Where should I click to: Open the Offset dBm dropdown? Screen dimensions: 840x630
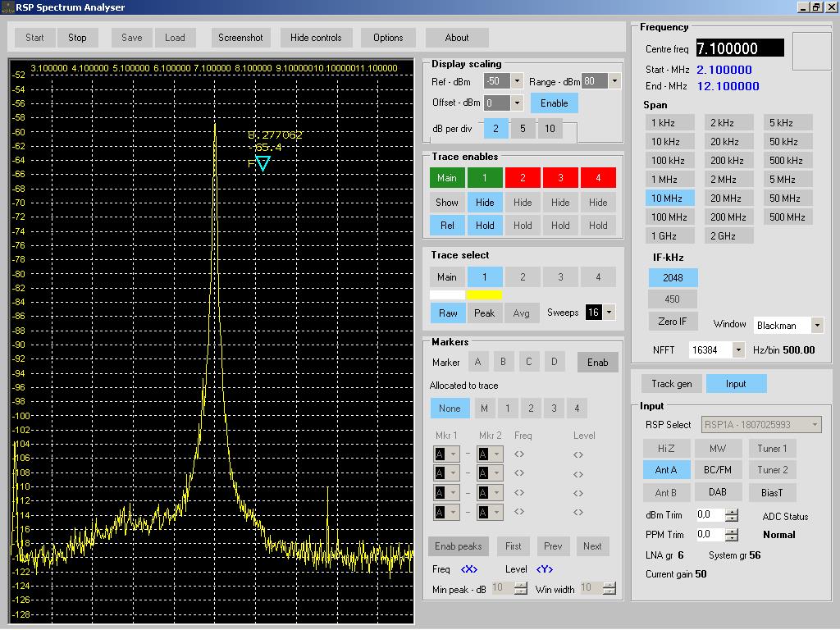click(517, 103)
